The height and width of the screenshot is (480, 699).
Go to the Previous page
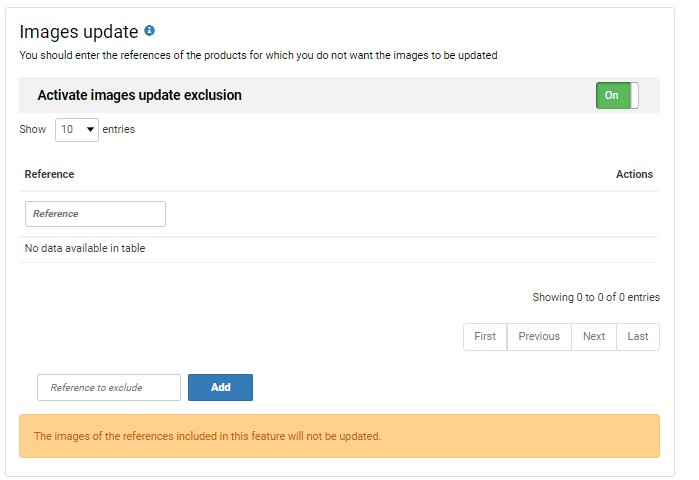click(x=539, y=337)
